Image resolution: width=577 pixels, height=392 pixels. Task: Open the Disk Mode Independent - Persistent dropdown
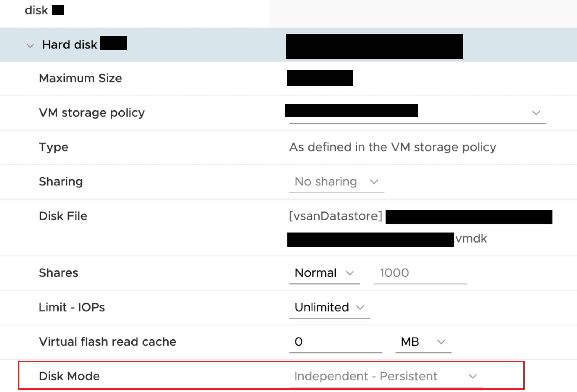coord(386,376)
